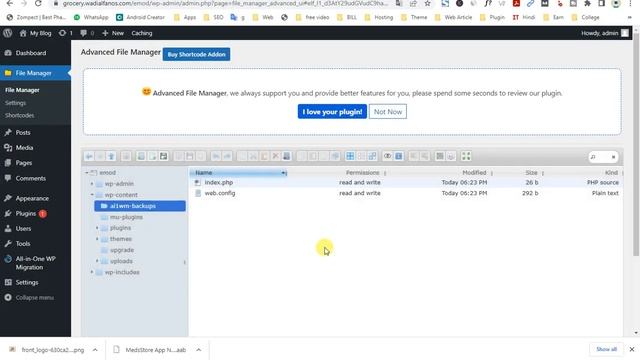This screenshot has height=360, width=640.
Task: Create a new file toolbar icon
Action: [152, 156]
